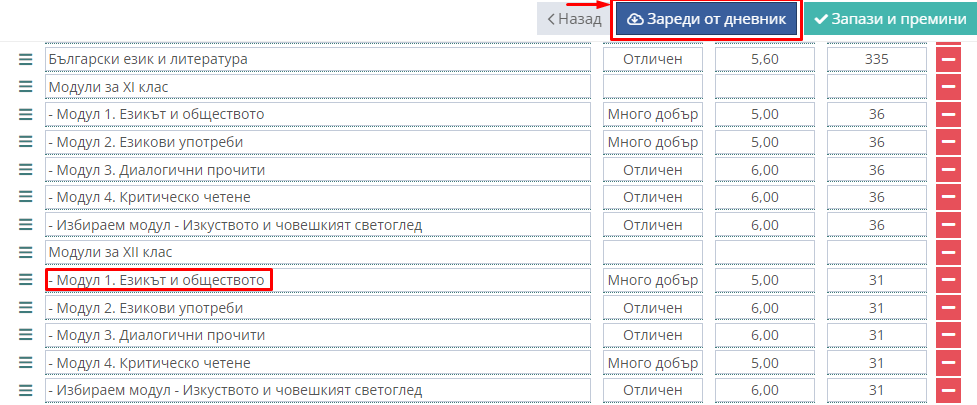Viewport: 977px width, 405px height.
Task: Edit Отличен grade for XII клас Модул 2
Action: pyautogui.click(x=652, y=307)
